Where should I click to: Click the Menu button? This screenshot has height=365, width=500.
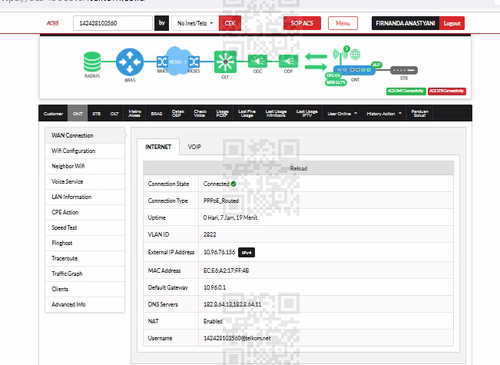343,23
